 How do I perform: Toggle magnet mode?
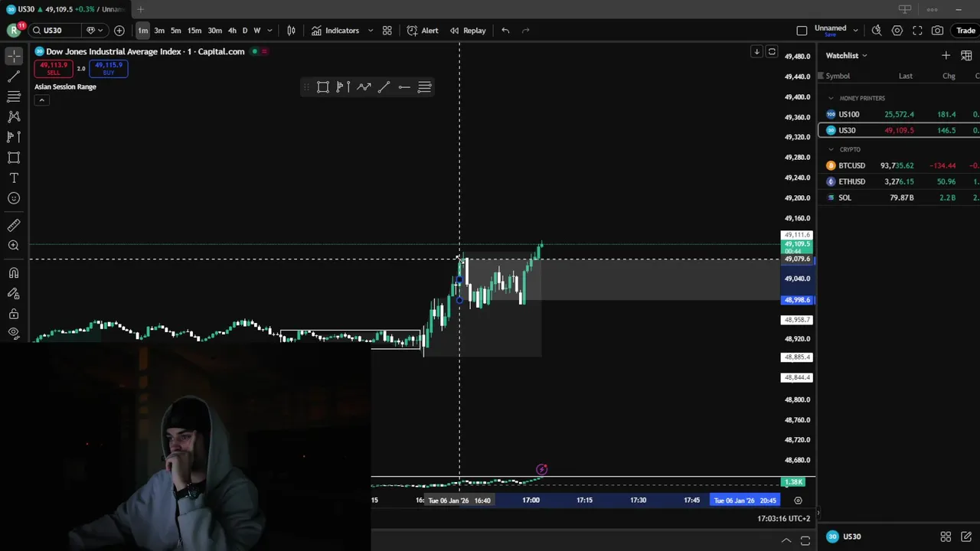[x=14, y=273]
